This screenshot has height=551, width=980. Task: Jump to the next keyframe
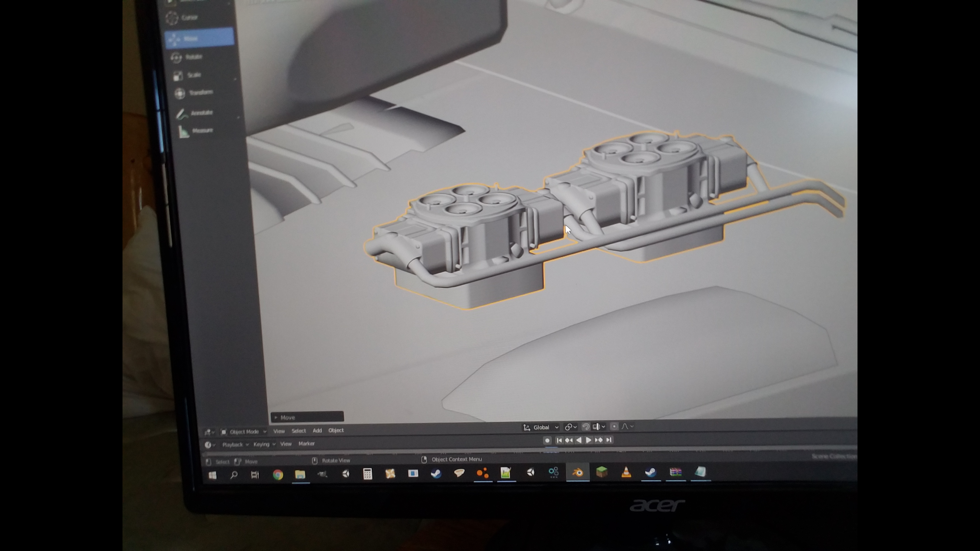[x=599, y=440]
